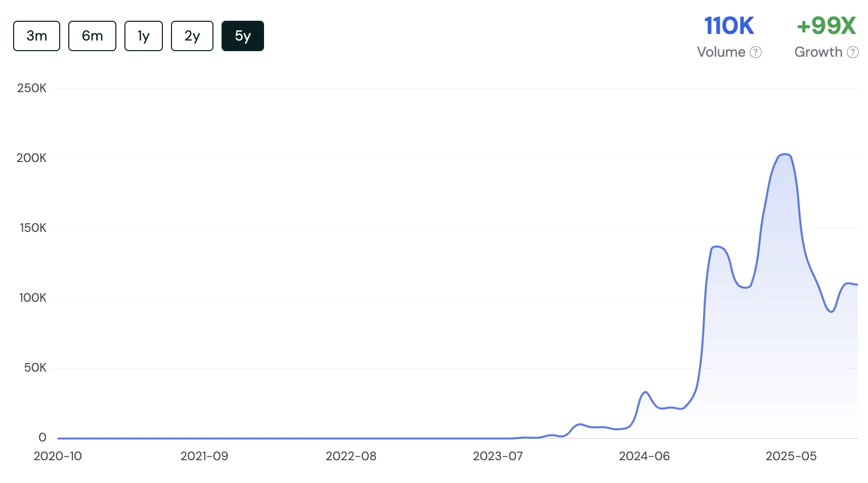
Task: Click the 2025-05 x-axis date label
Action: coord(791,456)
